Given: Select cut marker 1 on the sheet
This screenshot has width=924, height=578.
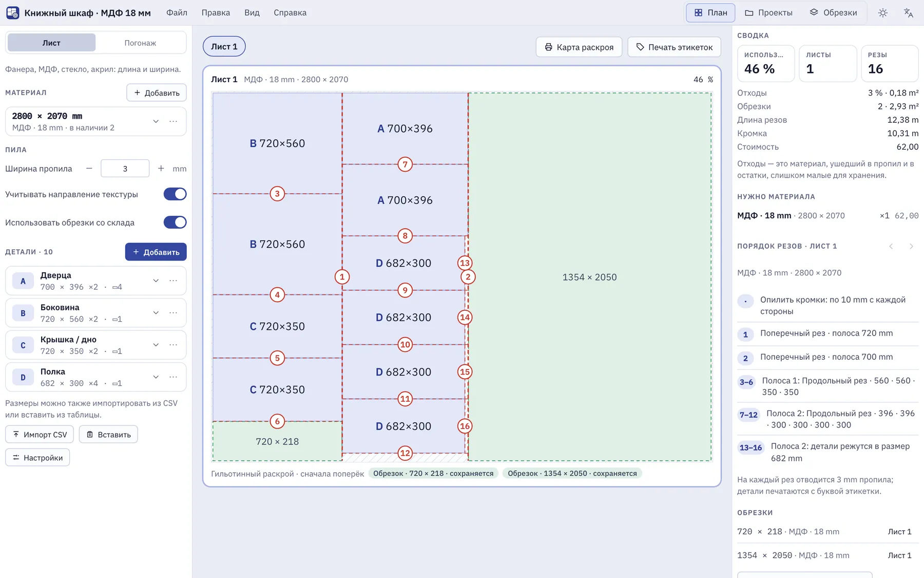Looking at the screenshot, I should pyautogui.click(x=342, y=277).
